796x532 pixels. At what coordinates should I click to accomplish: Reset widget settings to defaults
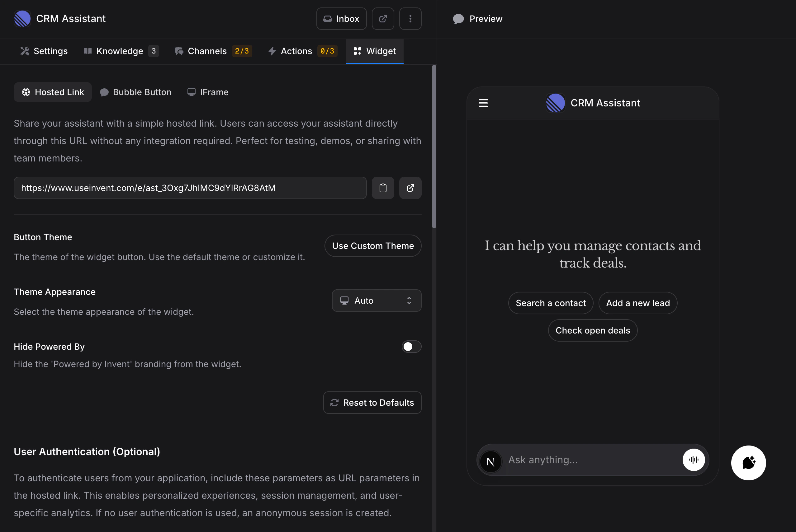tap(372, 402)
